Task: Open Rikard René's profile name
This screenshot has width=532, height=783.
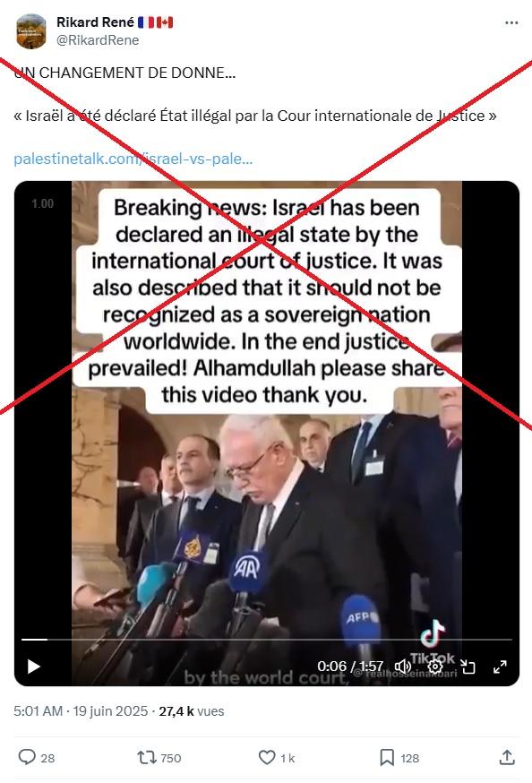Action: 95,22
